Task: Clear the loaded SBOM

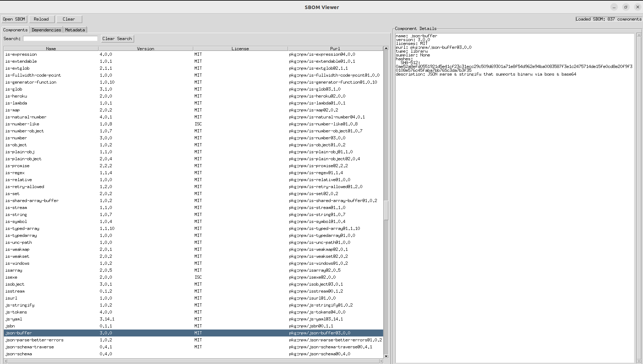Action: pyautogui.click(x=69, y=19)
